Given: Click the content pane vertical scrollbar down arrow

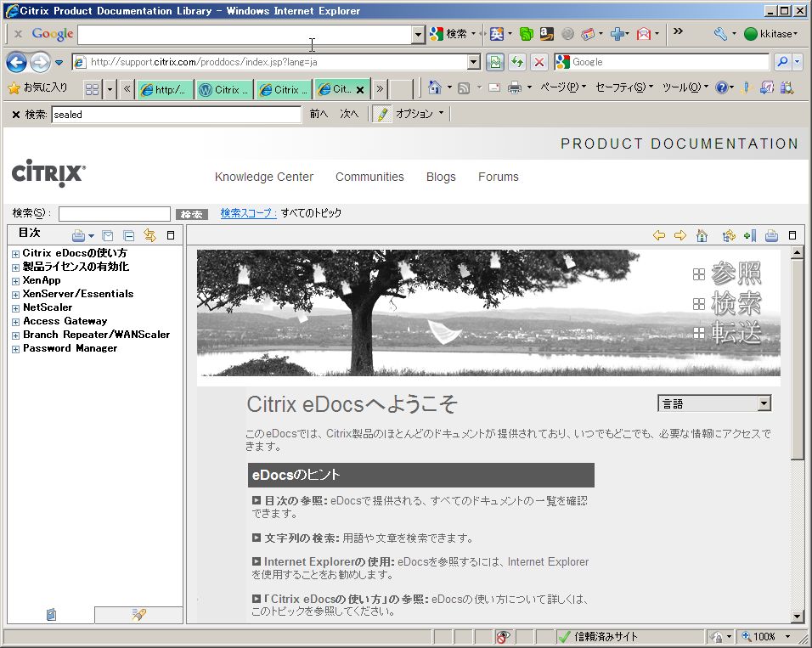Looking at the screenshot, I should pyautogui.click(x=797, y=616).
